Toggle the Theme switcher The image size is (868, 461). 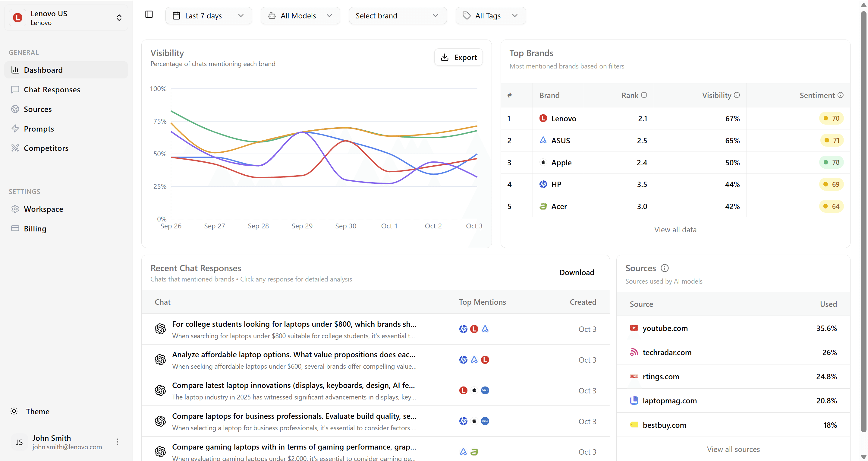tap(14, 411)
